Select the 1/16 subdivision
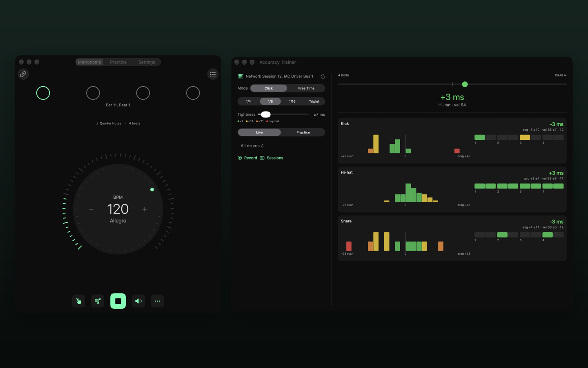Image resolution: width=588 pixels, height=368 pixels. pyautogui.click(x=292, y=101)
